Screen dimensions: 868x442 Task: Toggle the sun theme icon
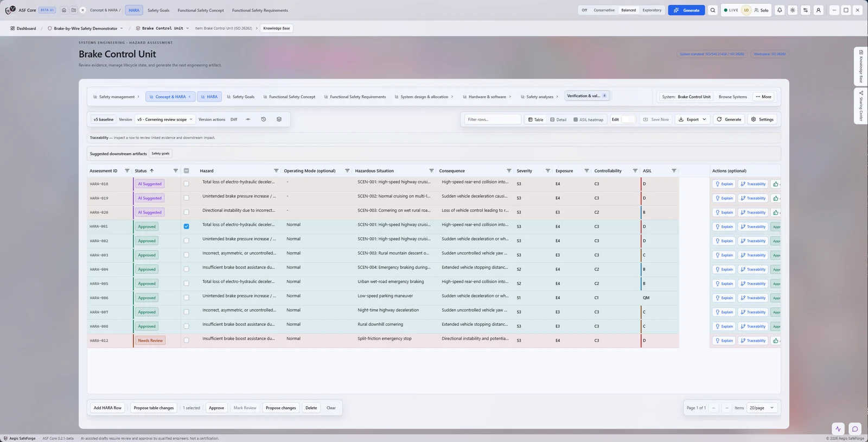click(793, 10)
